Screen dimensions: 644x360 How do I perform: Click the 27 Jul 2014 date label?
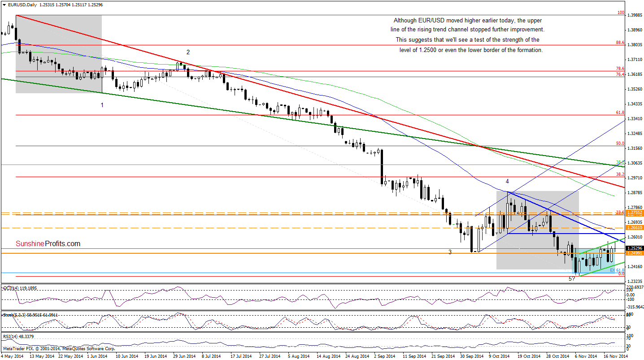click(x=270, y=356)
